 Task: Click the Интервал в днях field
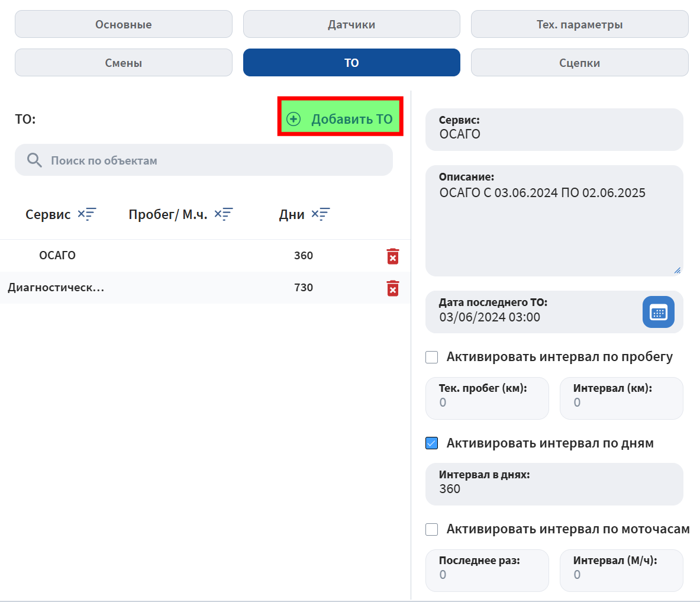click(554, 489)
